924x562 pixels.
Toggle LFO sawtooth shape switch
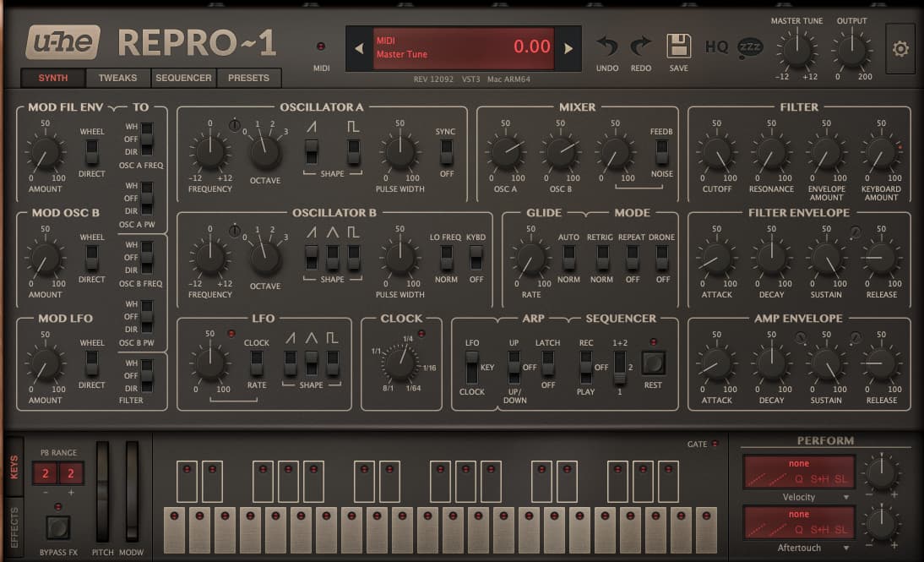(x=290, y=363)
